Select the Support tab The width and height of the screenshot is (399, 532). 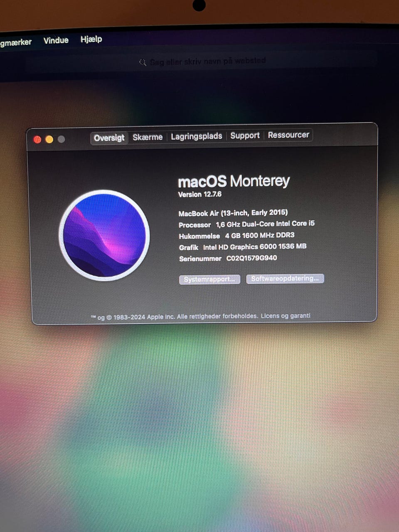point(245,135)
